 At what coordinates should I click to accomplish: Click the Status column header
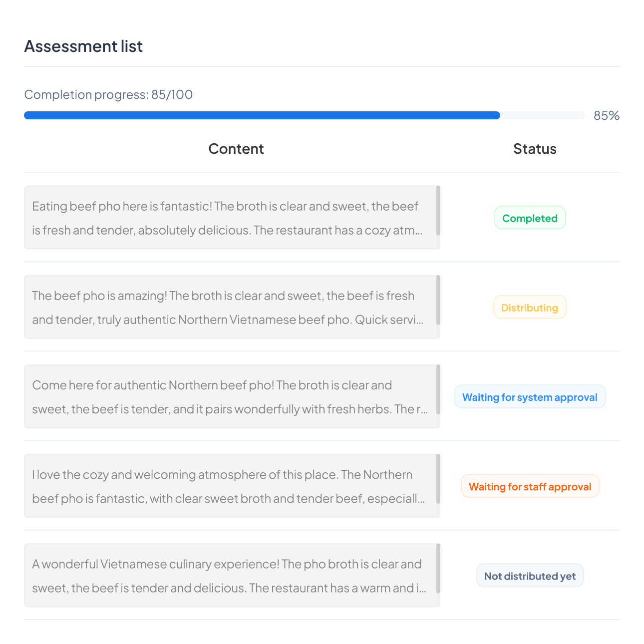[x=535, y=149]
